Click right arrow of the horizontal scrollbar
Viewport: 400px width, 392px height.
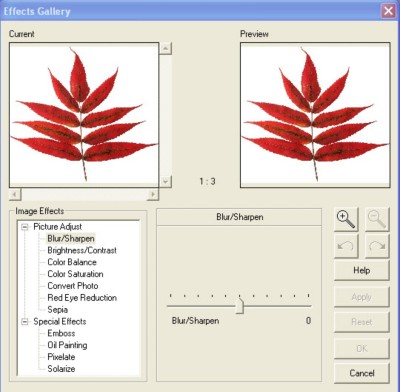(x=153, y=194)
